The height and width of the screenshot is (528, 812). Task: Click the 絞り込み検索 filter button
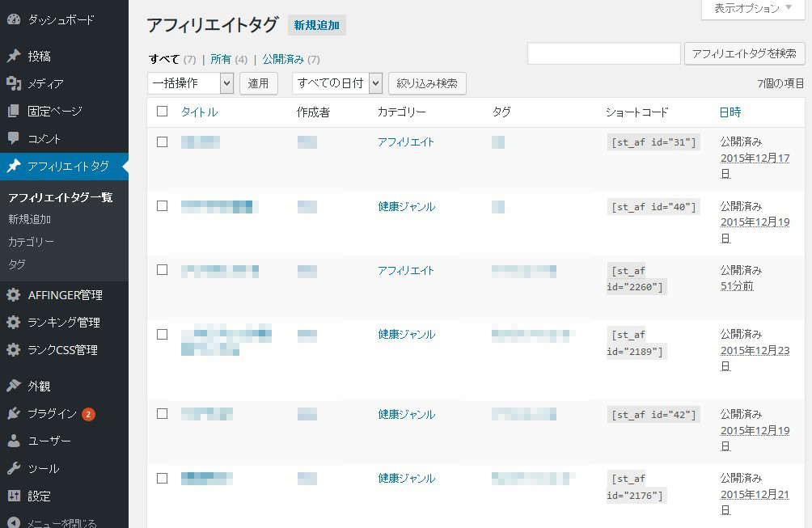point(427,83)
